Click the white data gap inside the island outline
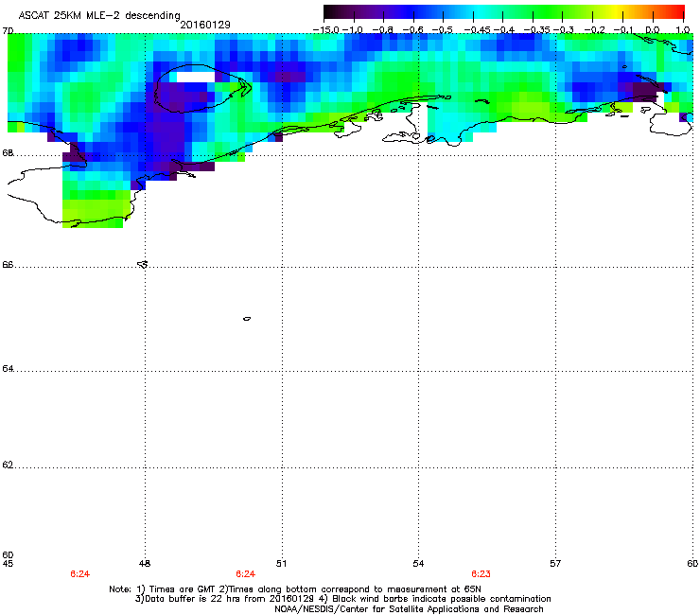Screen dimensions: 700x615 pos(196,77)
